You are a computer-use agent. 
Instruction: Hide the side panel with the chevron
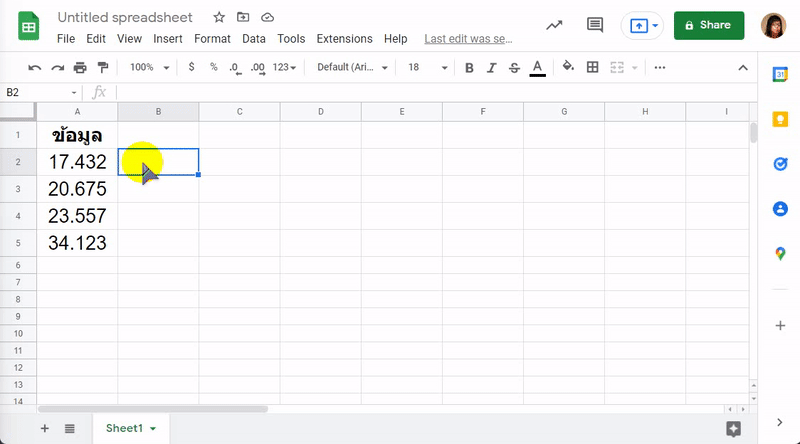click(779, 422)
